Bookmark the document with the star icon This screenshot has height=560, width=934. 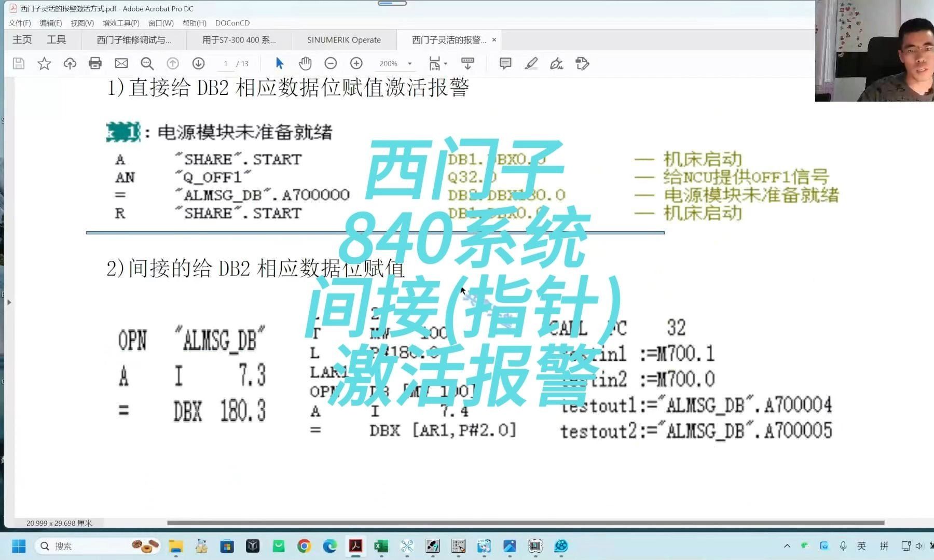coord(44,64)
